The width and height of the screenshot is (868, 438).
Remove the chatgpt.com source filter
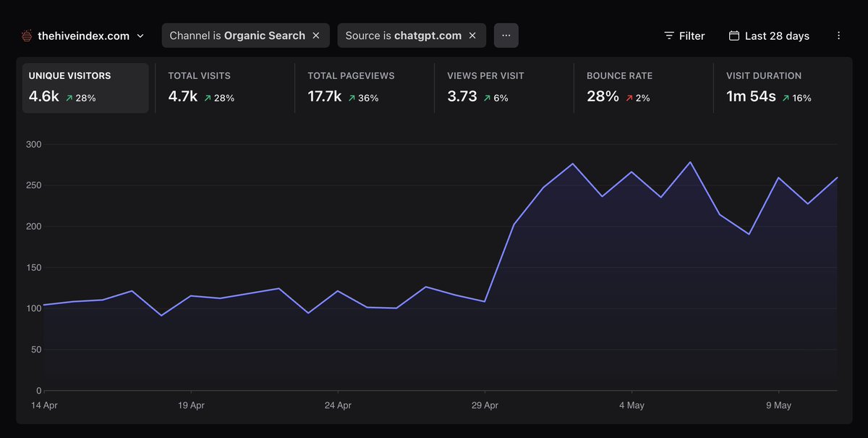[472, 35]
